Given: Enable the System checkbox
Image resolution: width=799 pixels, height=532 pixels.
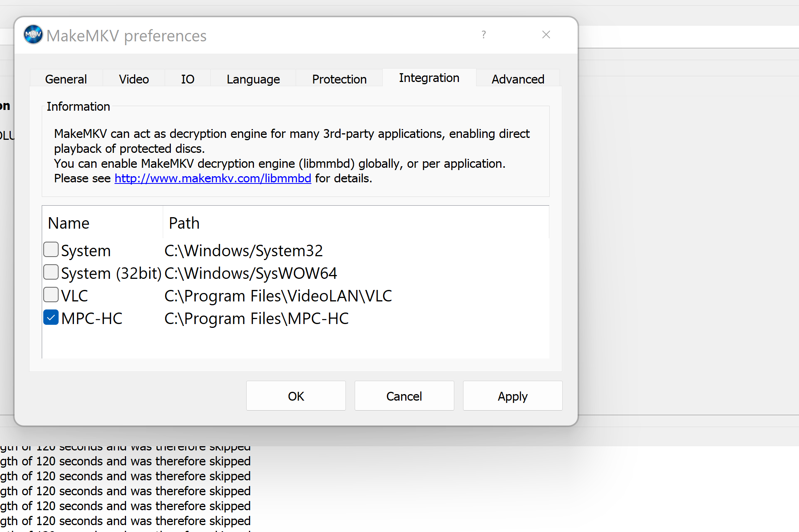Looking at the screenshot, I should [x=51, y=250].
